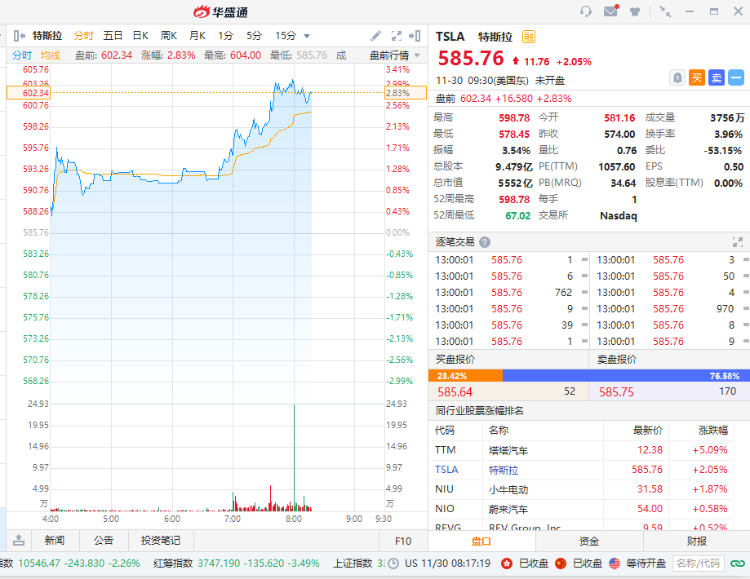Click the 8:00 volume spike bar
The image size is (750, 579).
pyautogui.click(x=294, y=457)
